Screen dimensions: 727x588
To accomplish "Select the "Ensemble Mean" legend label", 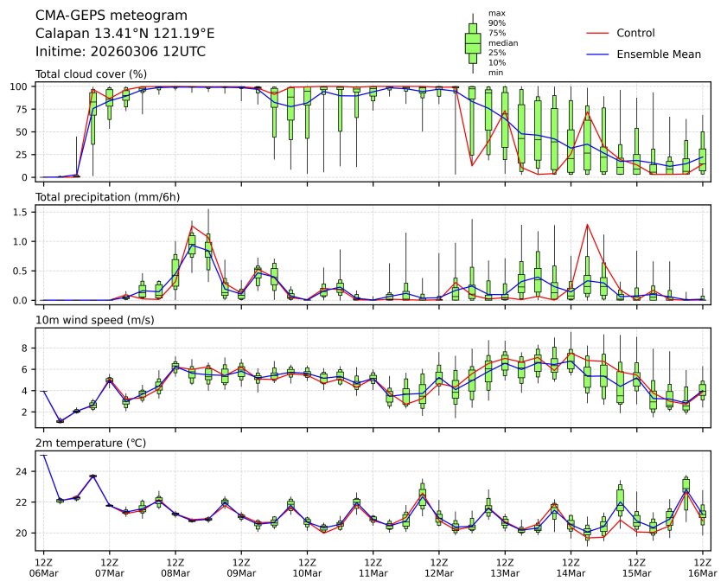I will 658,54.
